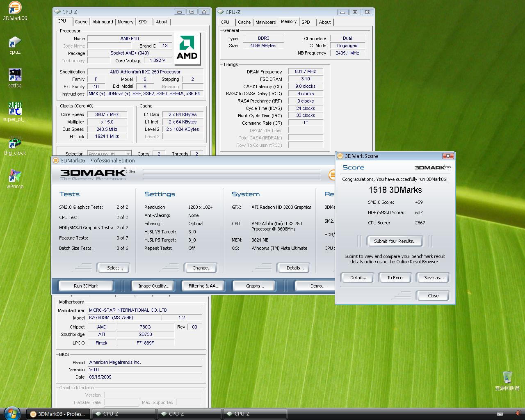Open Image Quality options in 3DMark06
525x420 pixels.
154,286
